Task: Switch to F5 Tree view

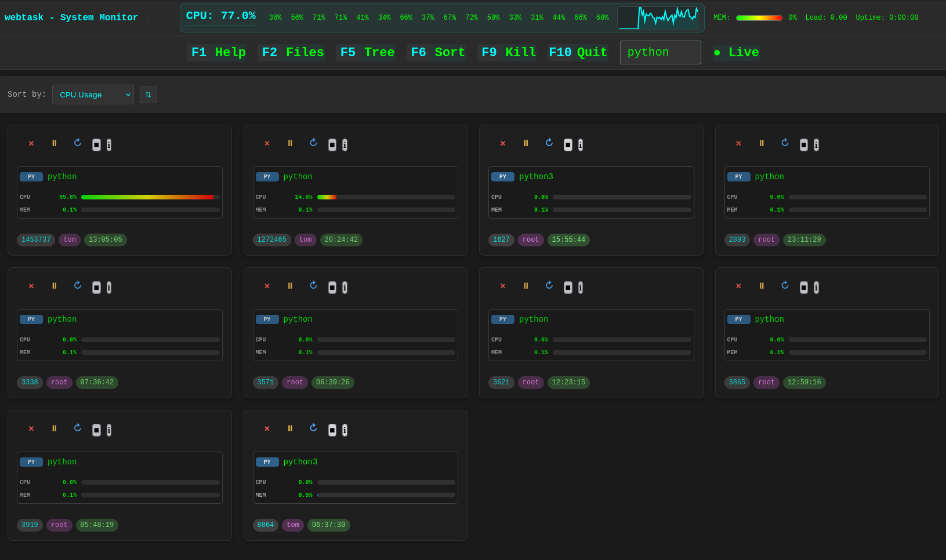Action: 367,52
